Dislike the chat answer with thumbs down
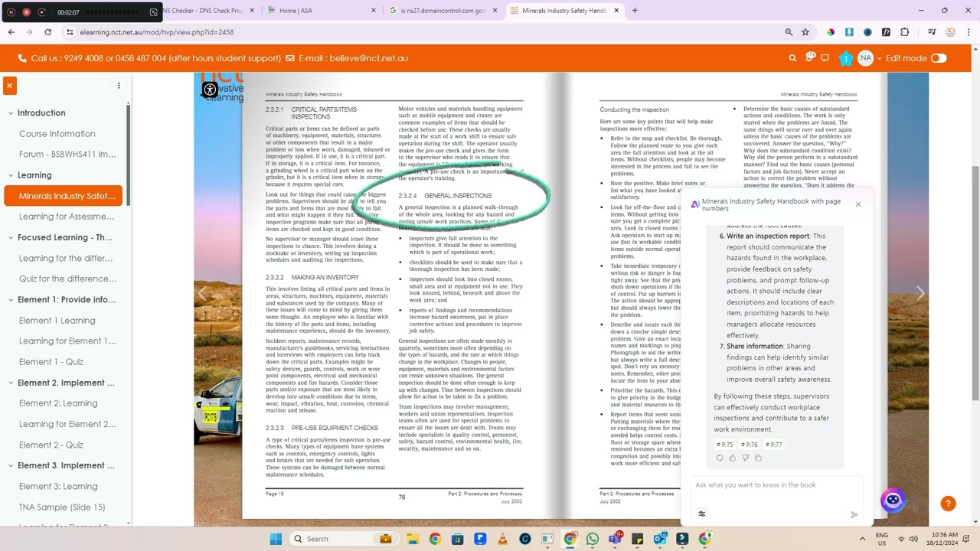This screenshot has height=551, width=980. click(745, 458)
